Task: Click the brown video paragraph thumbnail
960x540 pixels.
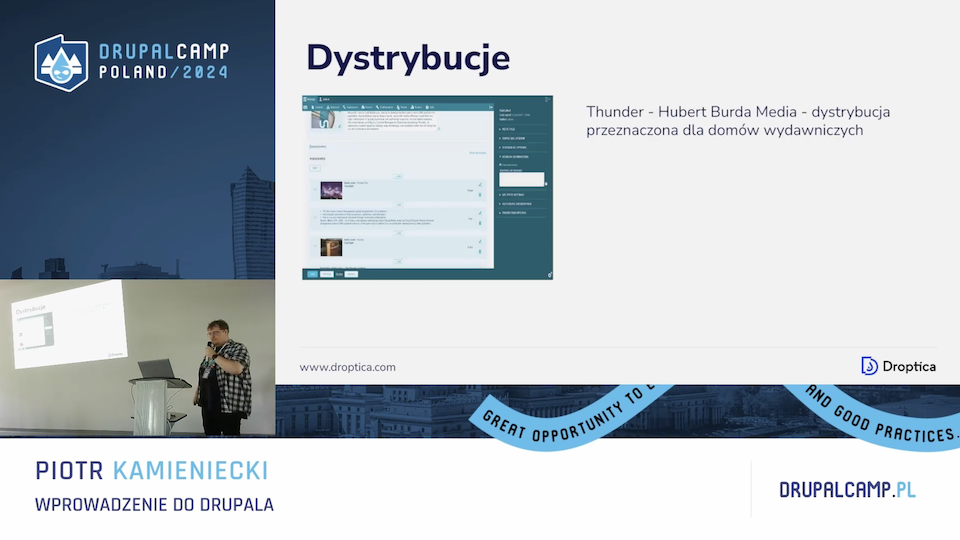Action: pos(331,247)
